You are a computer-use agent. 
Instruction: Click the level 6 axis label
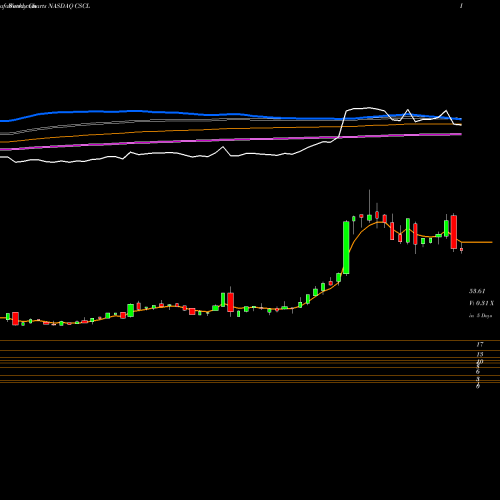pyautogui.click(x=478, y=372)
